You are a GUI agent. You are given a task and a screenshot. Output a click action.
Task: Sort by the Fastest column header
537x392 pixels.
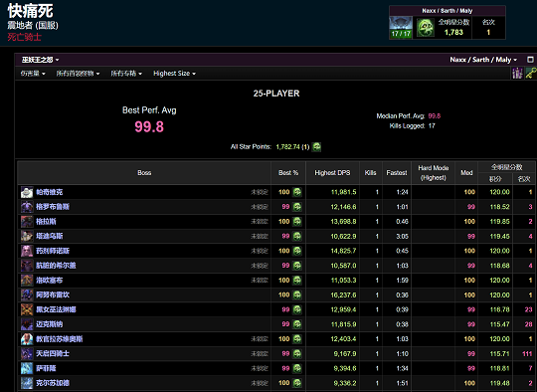coord(397,173)
